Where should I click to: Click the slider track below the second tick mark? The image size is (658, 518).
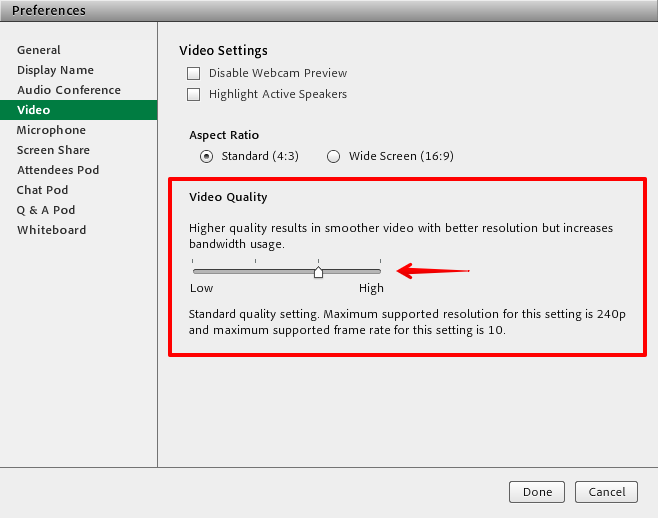tap(256, 271)
